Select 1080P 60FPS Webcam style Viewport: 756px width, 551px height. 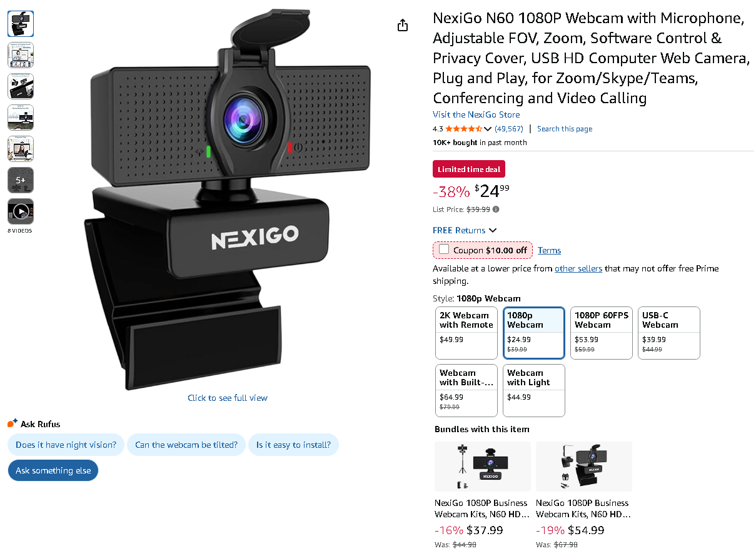click(602, 333)
